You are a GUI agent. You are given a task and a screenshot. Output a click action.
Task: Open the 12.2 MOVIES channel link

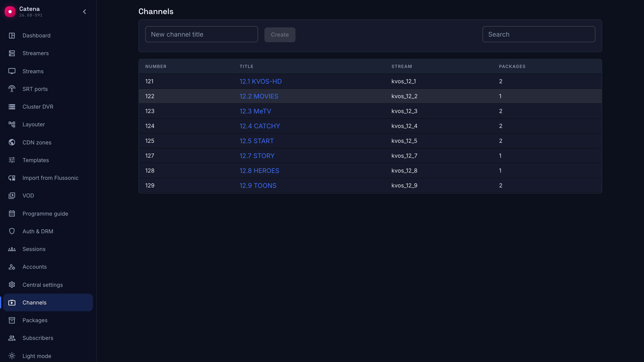(259, 96)
